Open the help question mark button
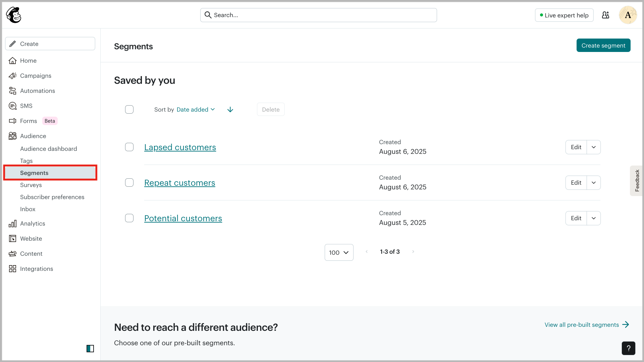Screen dimensions: 644x362 point(628,348)
